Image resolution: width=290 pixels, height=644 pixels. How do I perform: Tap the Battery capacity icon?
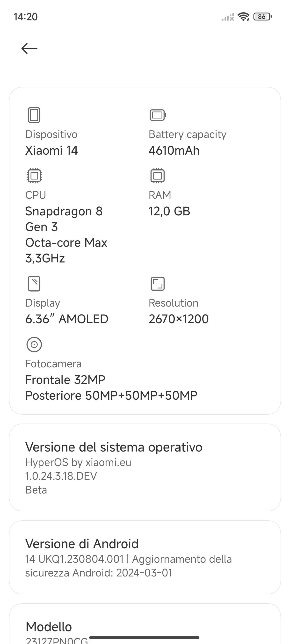[158, 115]
